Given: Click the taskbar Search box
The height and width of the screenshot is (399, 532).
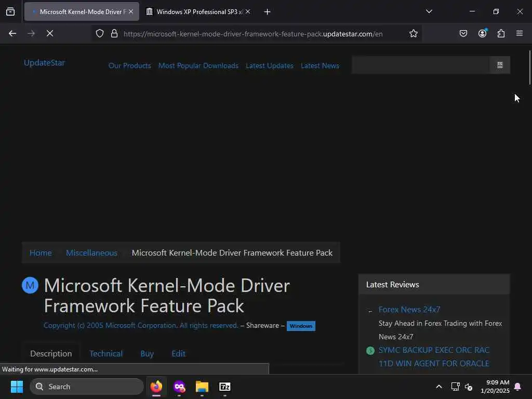Looking at the screenshot, I should click(87, 387).
